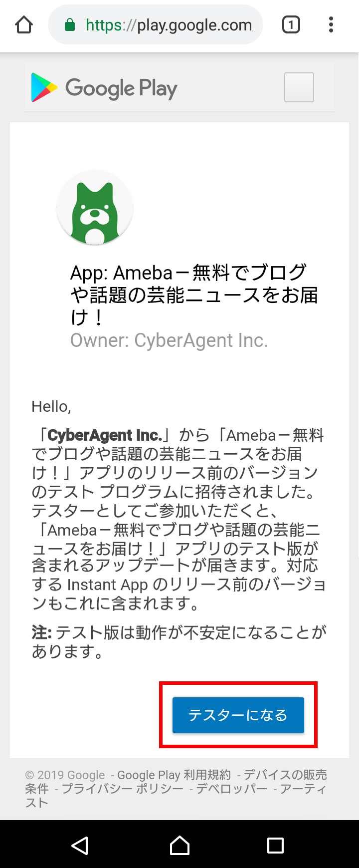
Task: Click the Google Play triangle logo
Action: pyautogui.click(x=44, y=87)
